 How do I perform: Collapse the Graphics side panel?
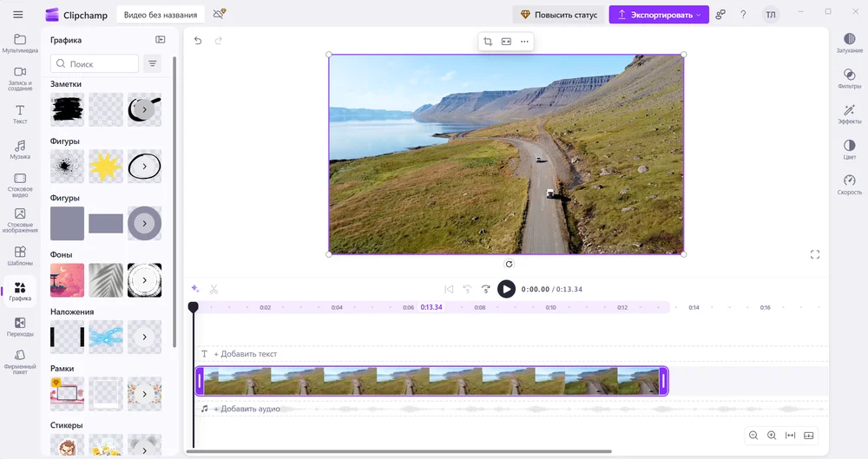click(x=161, y=40)
